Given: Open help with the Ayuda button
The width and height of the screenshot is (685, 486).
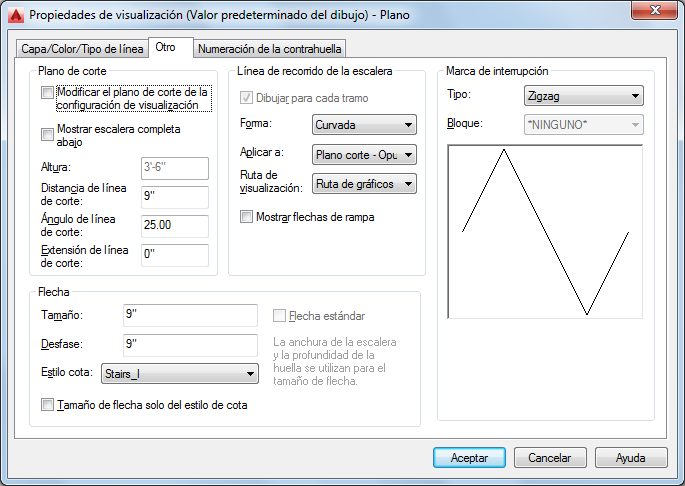Looking at the screenshot, I should coord(630,457).
